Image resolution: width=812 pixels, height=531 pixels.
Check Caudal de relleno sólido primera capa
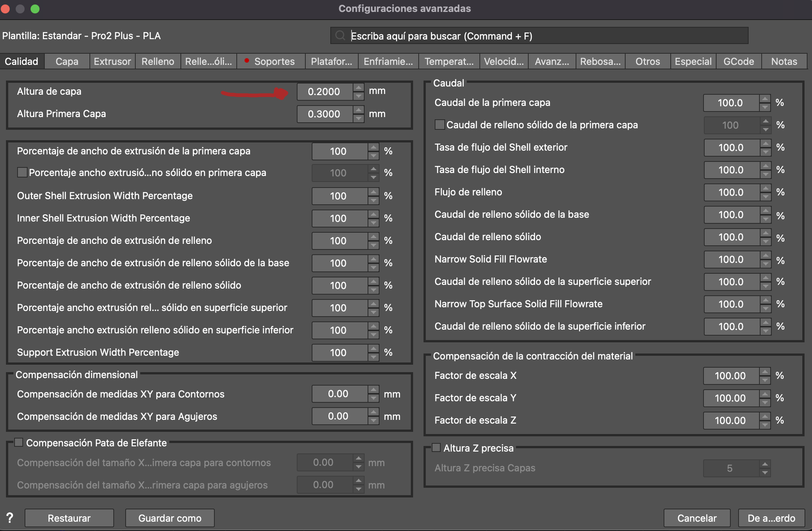(x=440, y=125)
